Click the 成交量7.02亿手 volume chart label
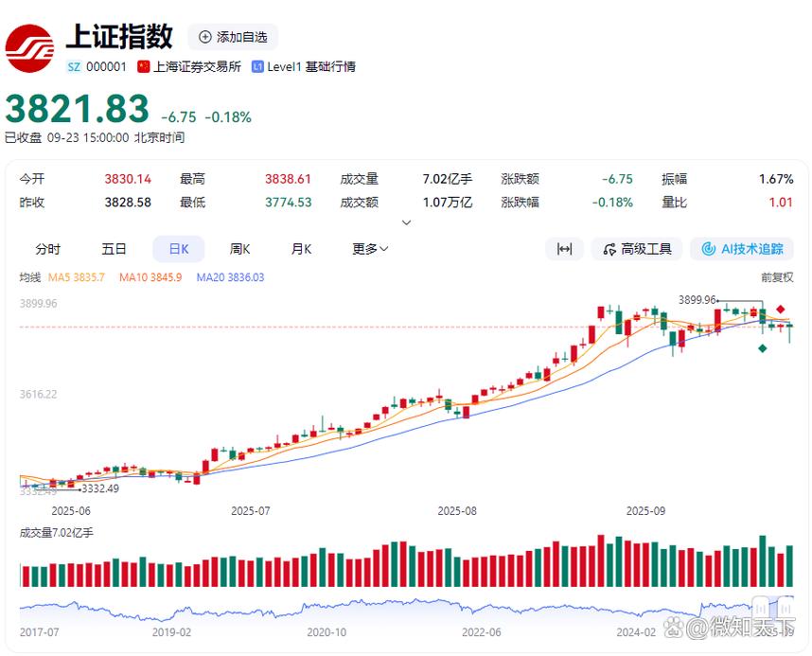The width and height of the screenshot is (812, 656). click(x=57, y=533)
